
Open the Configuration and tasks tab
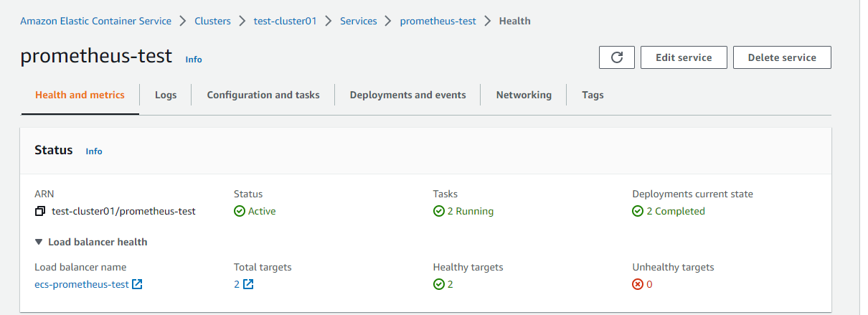(263, 95)
